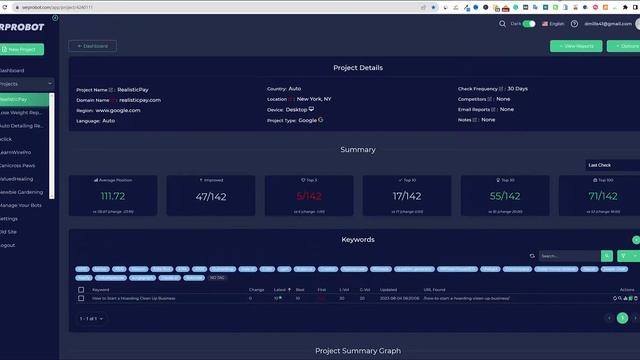The image size is (640, 360).
Task: Edit Email Reports via its pencil icon
Action: (493, 109)
